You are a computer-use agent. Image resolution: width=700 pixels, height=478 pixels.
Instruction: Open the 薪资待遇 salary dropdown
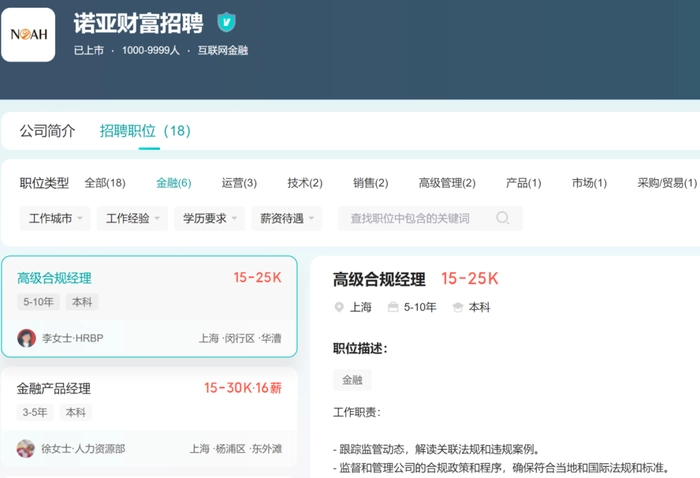[285, 218]
